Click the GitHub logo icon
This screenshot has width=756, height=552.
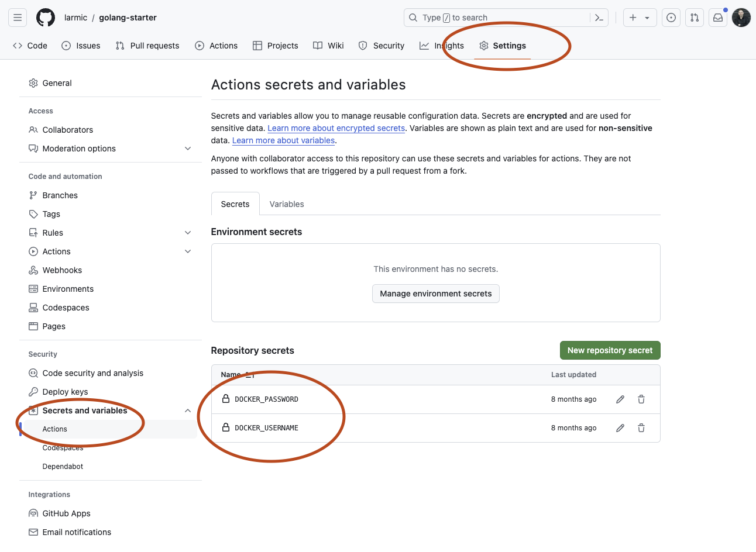click(x=46, y=18)
